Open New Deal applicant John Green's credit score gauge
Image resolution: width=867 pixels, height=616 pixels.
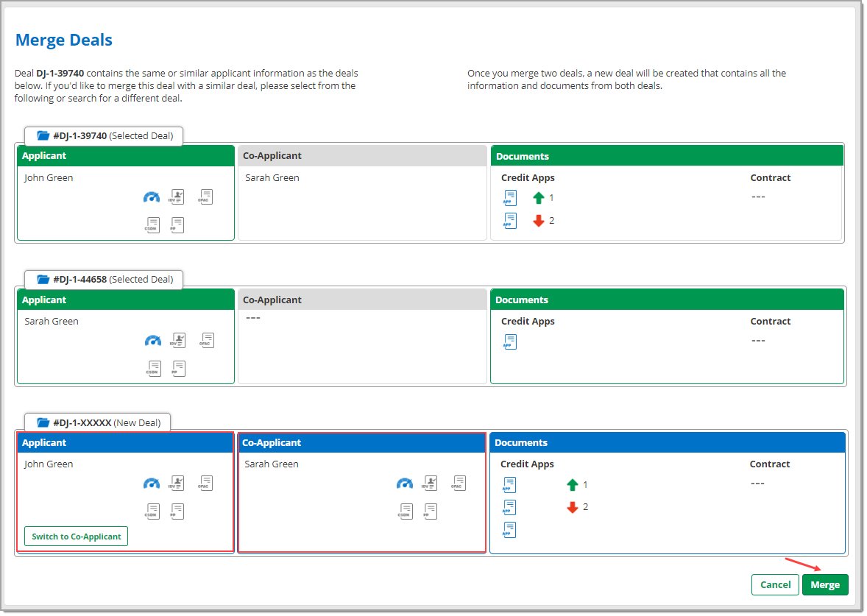coord(152,484)
